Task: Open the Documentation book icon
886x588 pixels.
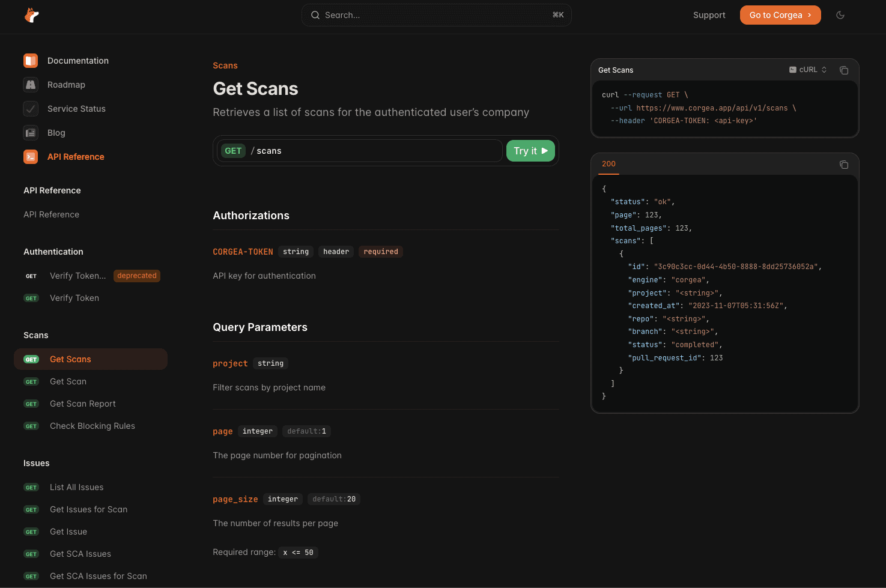Action: (31, 61)
